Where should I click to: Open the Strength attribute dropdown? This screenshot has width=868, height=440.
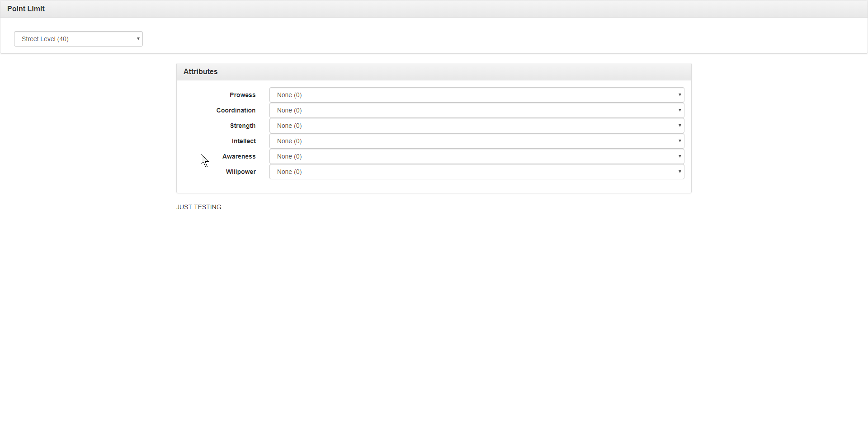tap(476, 126)
